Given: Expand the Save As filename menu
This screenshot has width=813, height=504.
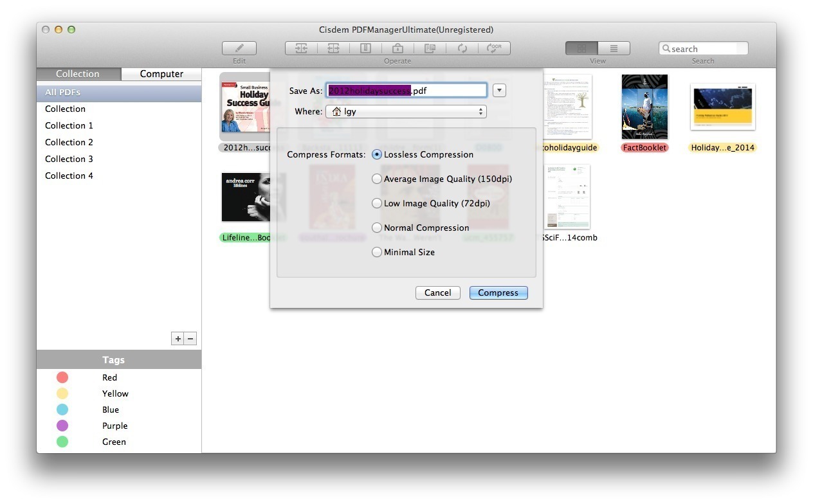Looking at the screenshot, I should pos(499,90).
